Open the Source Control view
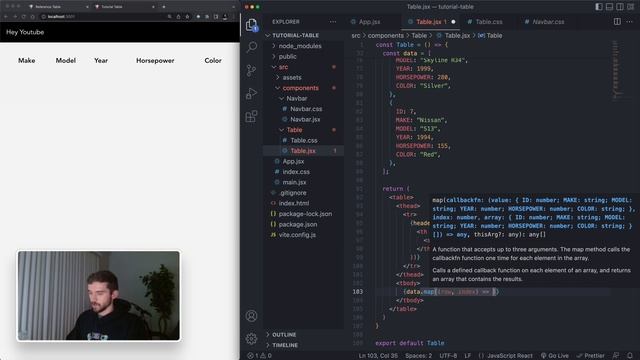Viewport: 640px width, 360px height. [251, 70]
